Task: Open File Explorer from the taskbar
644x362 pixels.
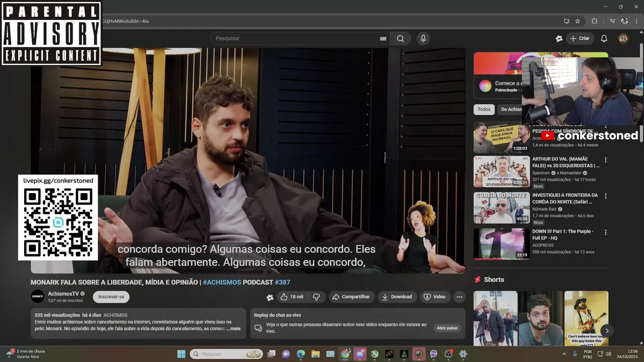Action: pyautogui.click(x=315, y=354)
